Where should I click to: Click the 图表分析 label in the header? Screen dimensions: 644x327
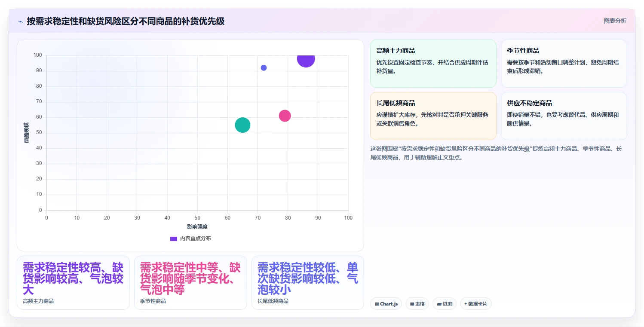pyautogui.click(x=615, y=21)
